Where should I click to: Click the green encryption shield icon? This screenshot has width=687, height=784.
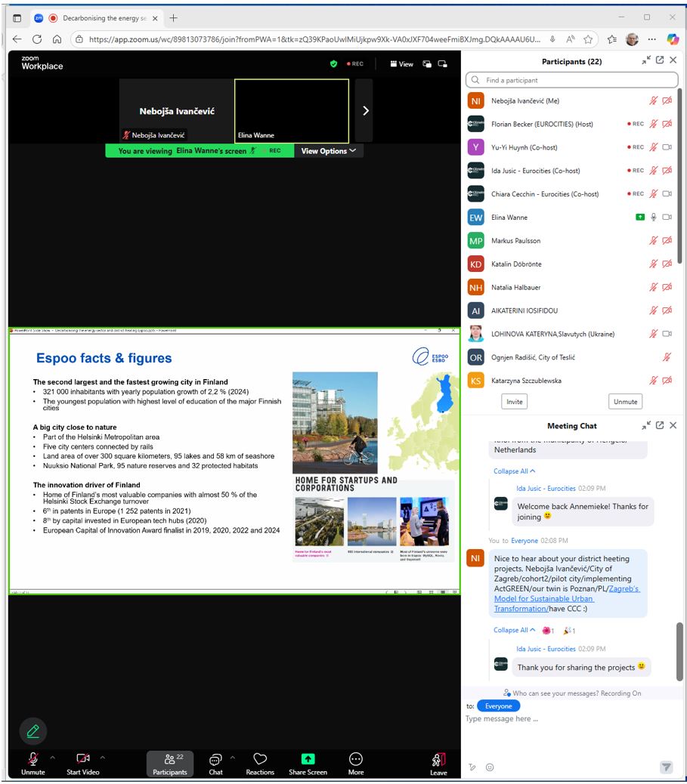point(333,64)
